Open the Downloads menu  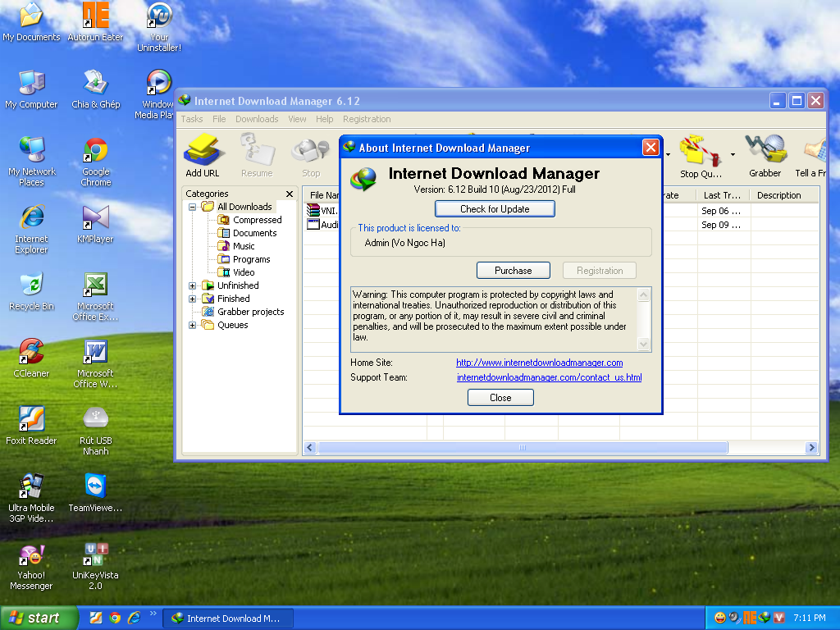coord(257,119)
